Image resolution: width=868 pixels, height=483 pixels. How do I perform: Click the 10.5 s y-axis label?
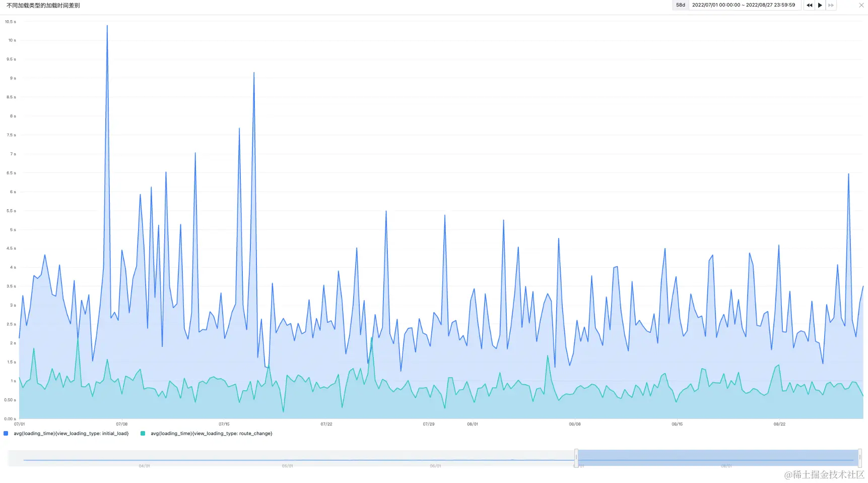pos(11,22)
